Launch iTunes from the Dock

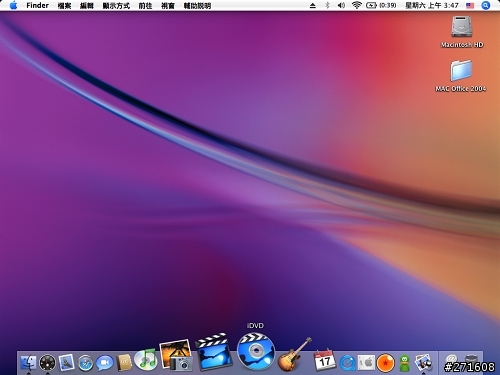click(x=146, y=359)
